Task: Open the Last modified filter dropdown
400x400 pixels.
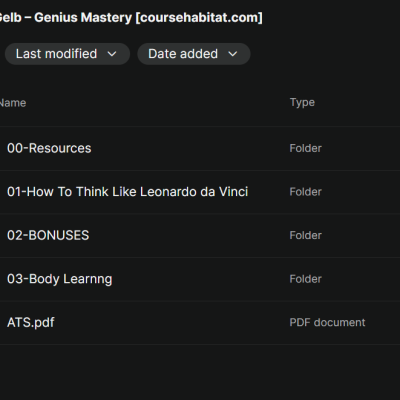Action: tap(67, 54)
